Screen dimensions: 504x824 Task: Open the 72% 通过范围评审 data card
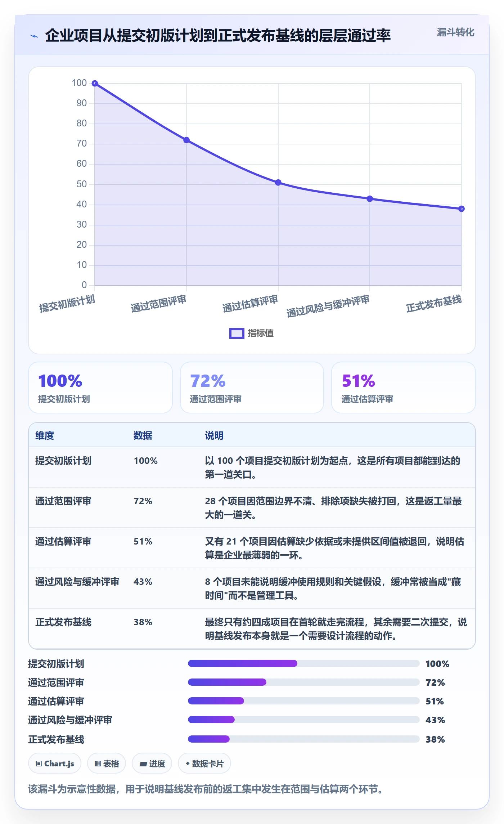pyautogui.click(x=252, y=388)
